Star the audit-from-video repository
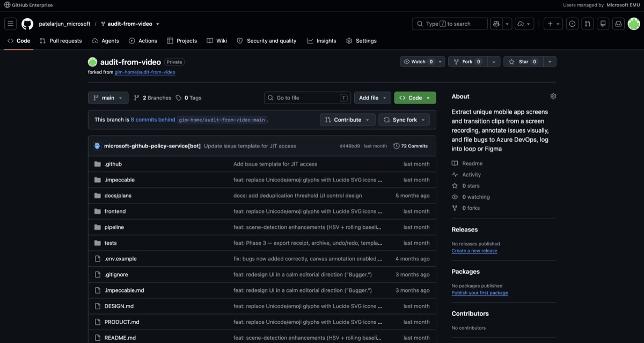644x343 pixels. pos(523,62)
